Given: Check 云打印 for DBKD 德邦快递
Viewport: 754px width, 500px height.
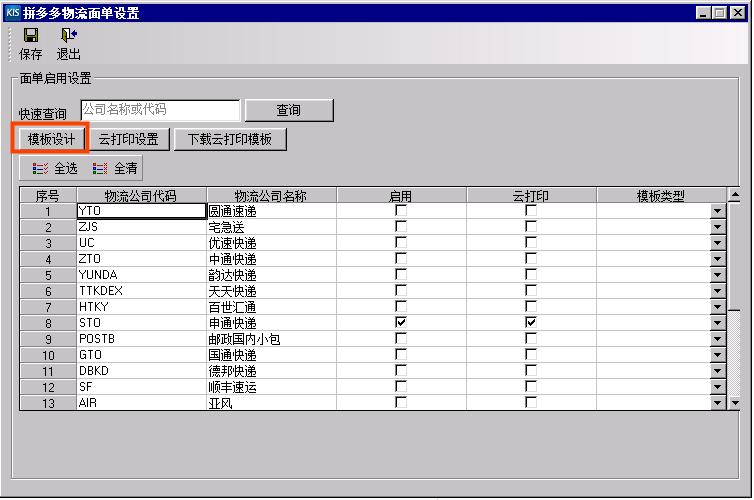Looking at the screenshot, I should 531,371.
